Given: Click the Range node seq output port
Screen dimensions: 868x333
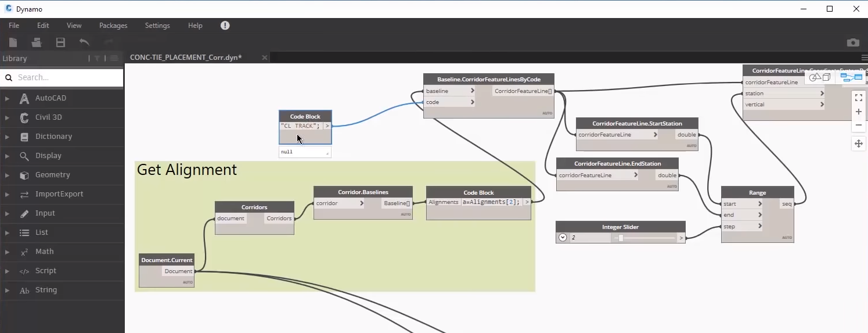Looking at the screenshot, I should [x=787, y=204].
